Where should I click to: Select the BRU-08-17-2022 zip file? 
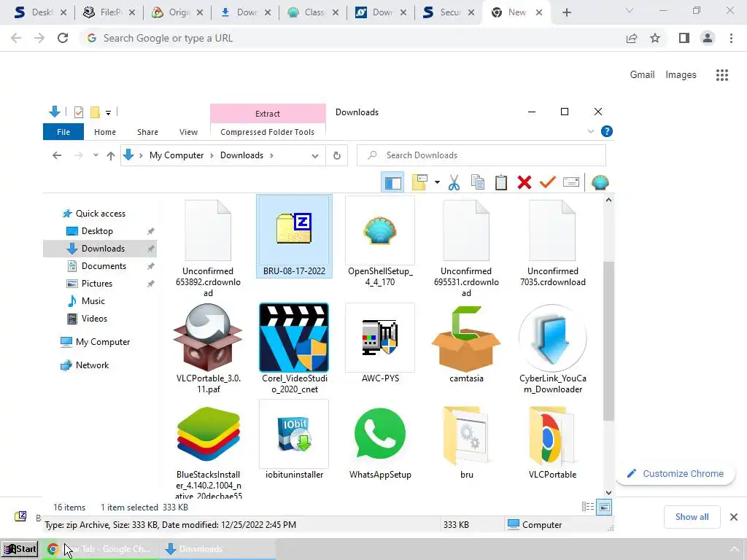(x=295, y=236)
